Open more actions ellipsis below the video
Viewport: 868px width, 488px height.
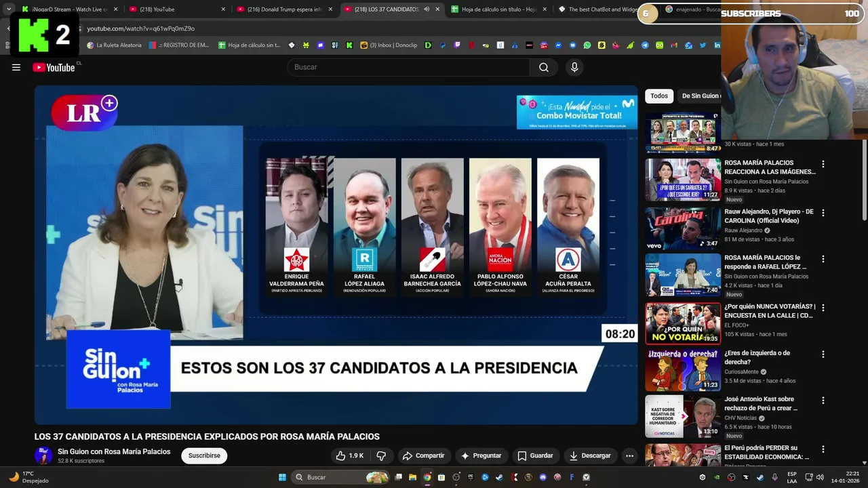(x=629, y=455)
